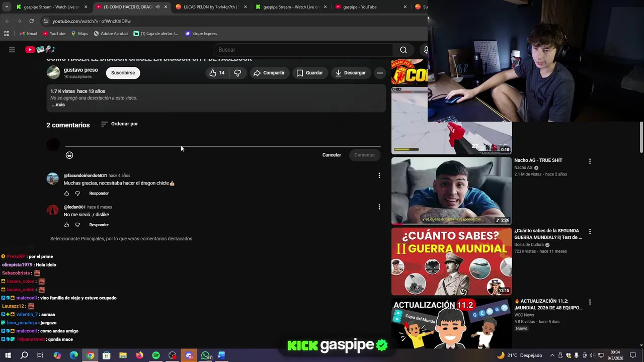Screen dimensions: 644x362
Task: Close the LUCAS PELON tab
Action: coord(246,7)
